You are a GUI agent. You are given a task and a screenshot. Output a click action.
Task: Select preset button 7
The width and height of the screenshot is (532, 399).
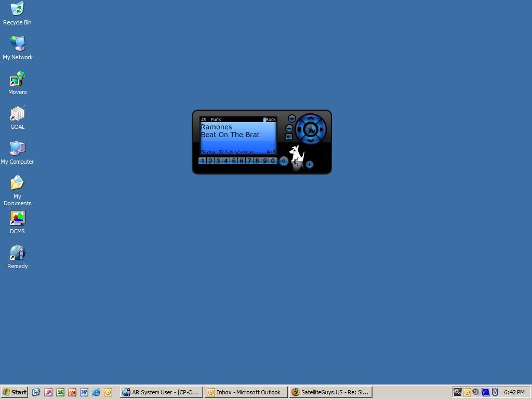tap(249, 161)
